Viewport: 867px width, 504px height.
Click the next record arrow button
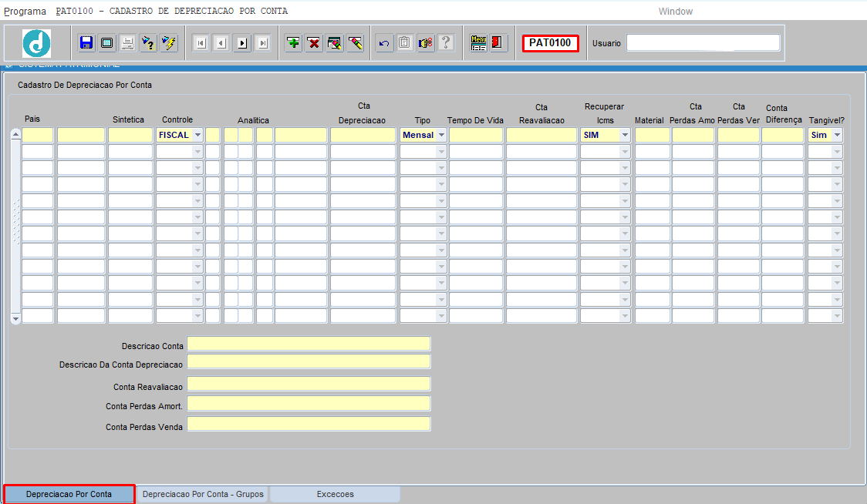[x=242, y=43]
